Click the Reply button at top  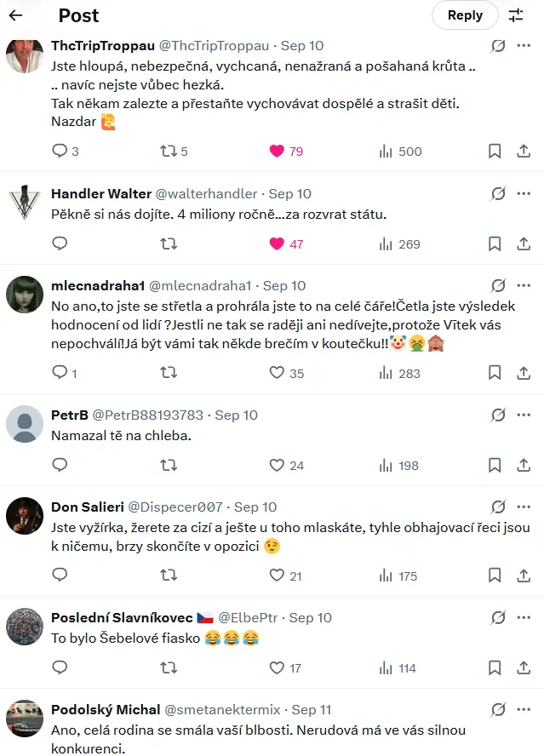pos(465,15)
